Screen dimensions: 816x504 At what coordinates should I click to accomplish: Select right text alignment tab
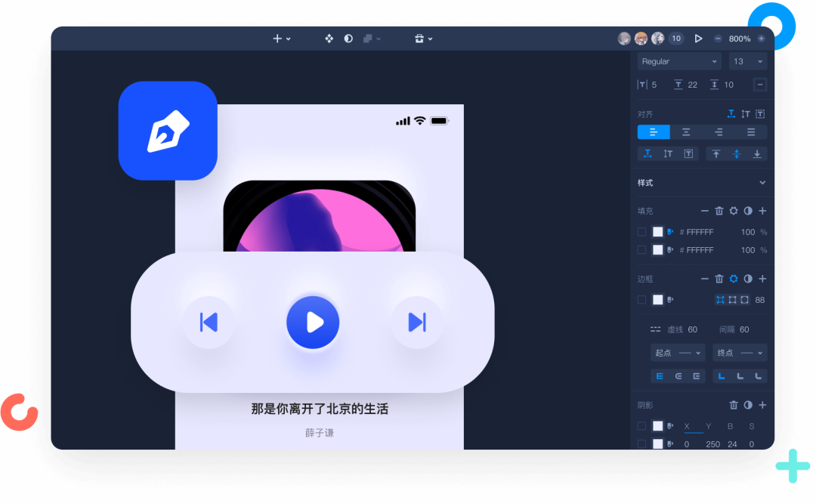point(719,132)
